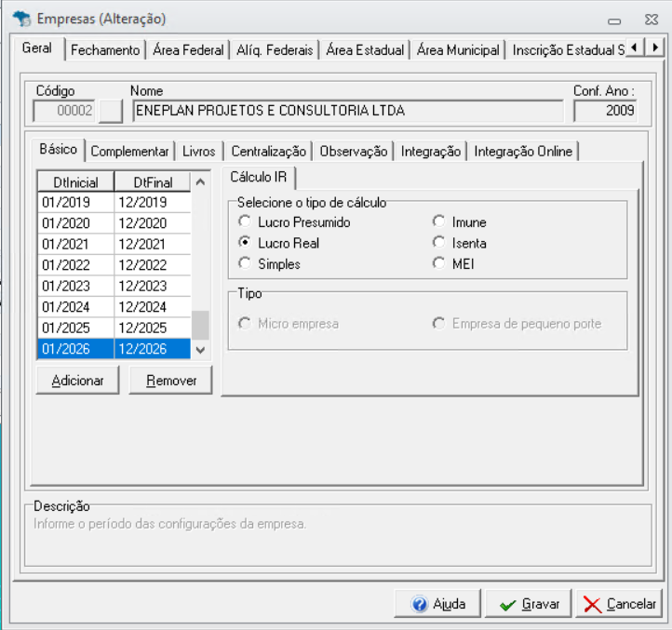Open the Geral tab

pos(37,48)
